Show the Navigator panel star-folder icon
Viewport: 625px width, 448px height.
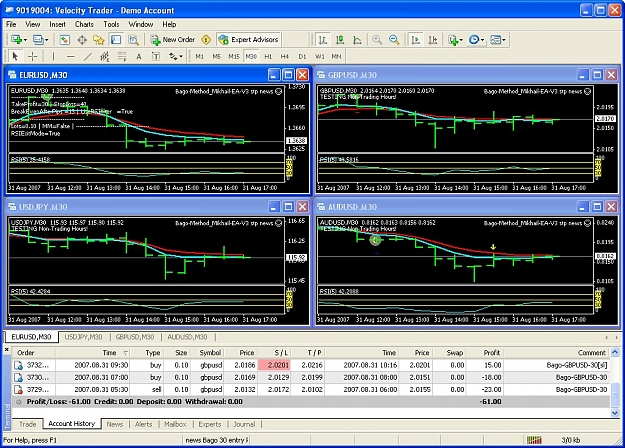[99, 39]
